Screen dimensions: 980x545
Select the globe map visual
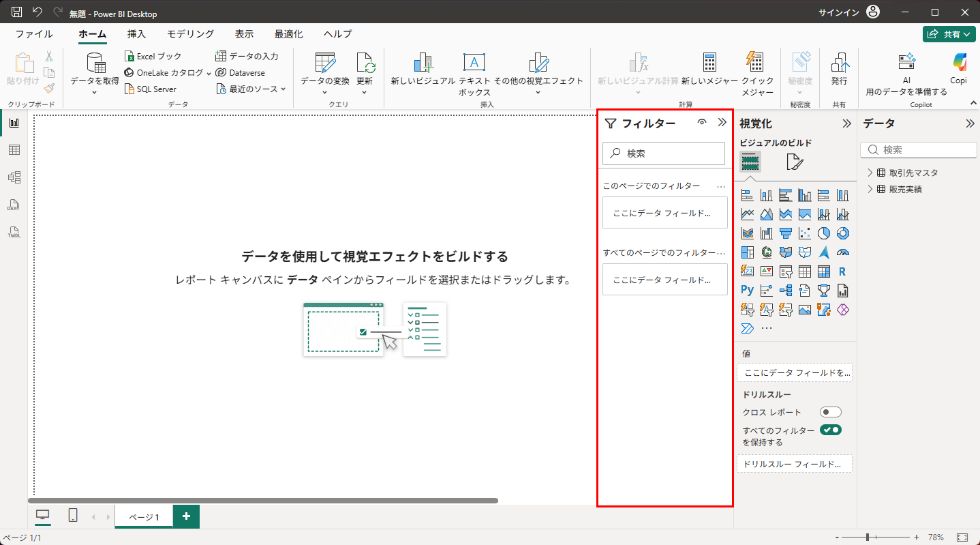click(767, 252)
